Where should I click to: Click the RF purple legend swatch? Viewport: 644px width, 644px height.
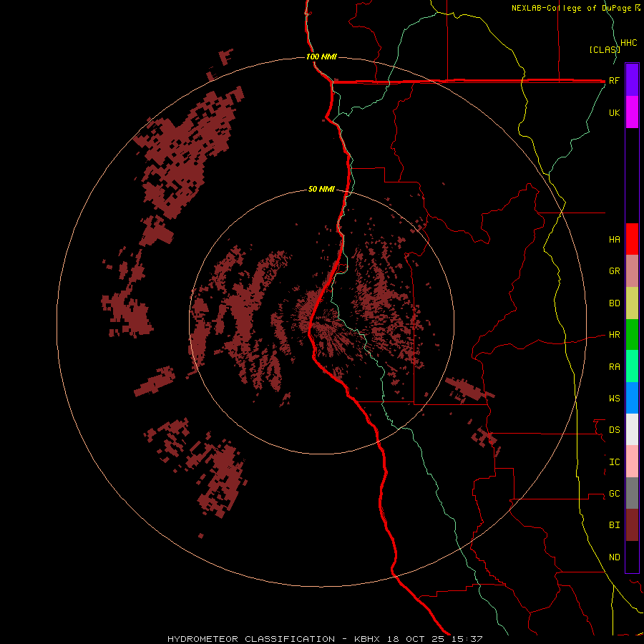click(632, 80)
